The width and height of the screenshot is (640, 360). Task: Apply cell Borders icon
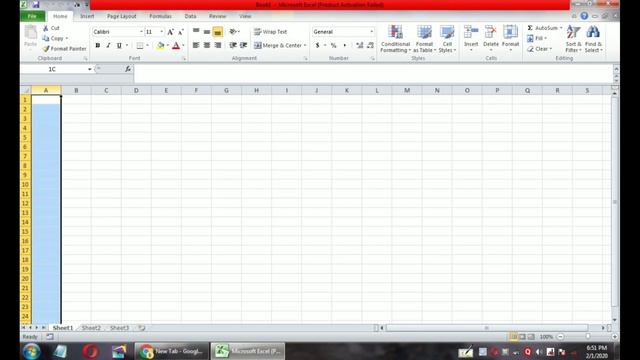140,45
